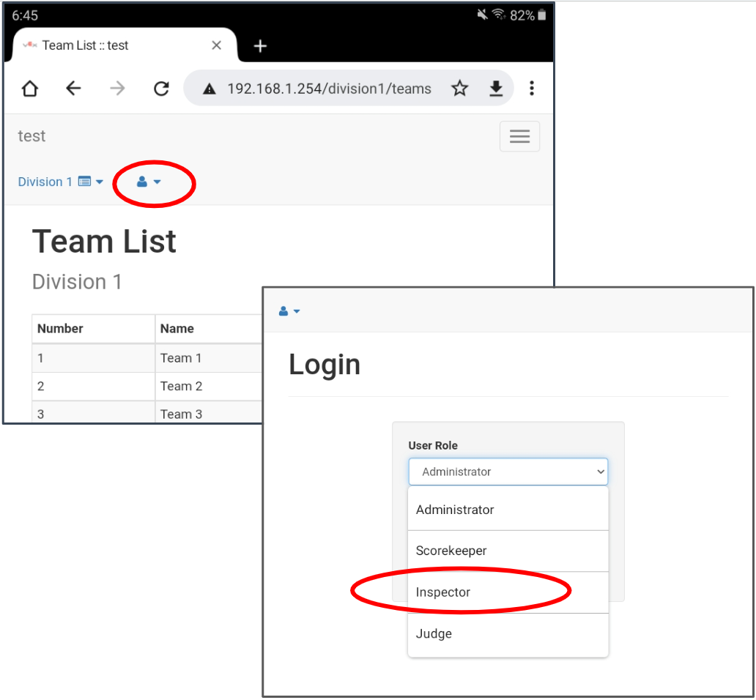756x700 pixels.
Task: Open the User Role dropdown showing Administrator
Action: [x=508, y=472]
